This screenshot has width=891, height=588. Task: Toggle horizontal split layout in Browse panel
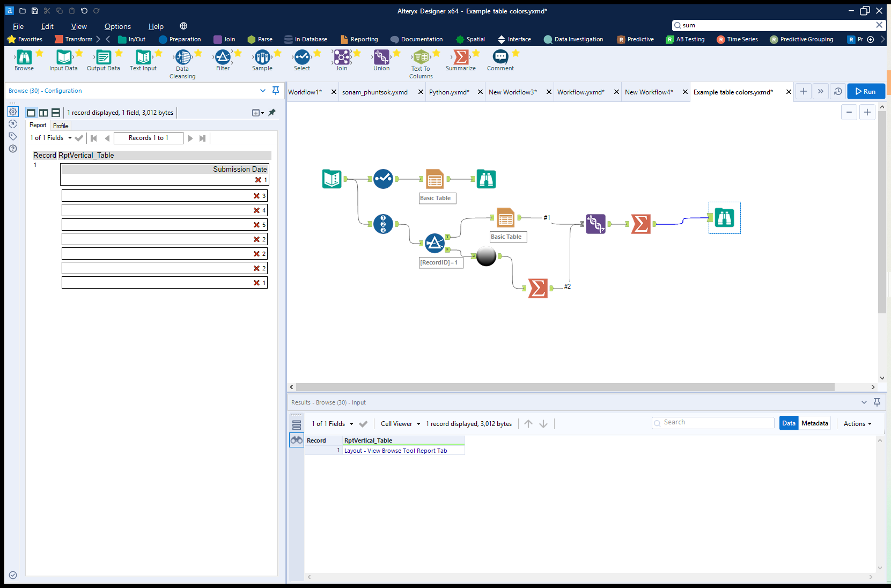[55, 112]
